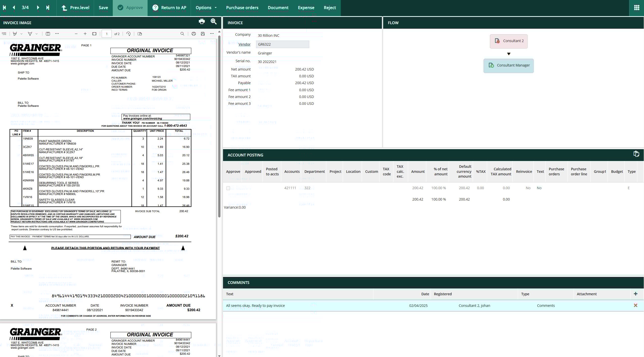Click the rotate icon in PDF toolbar
644x357 pixels.
pos(128,34)
